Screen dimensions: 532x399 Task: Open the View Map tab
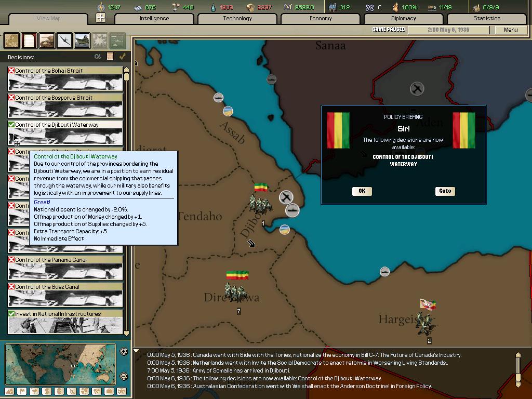pyautogui.click(x=48, y=18)
